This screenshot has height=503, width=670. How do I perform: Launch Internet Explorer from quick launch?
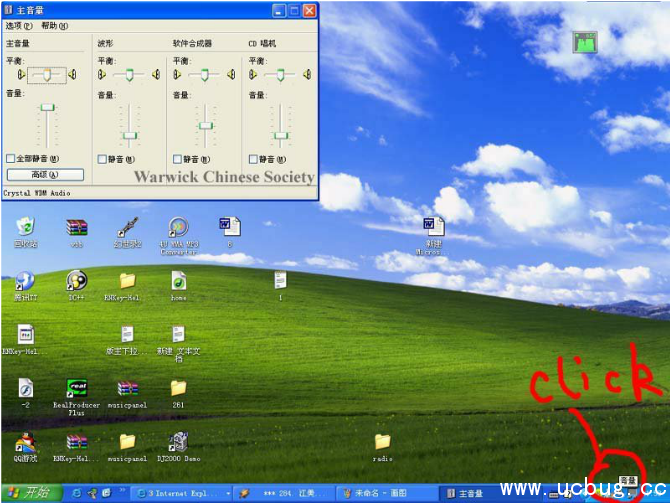pos(76,493)
